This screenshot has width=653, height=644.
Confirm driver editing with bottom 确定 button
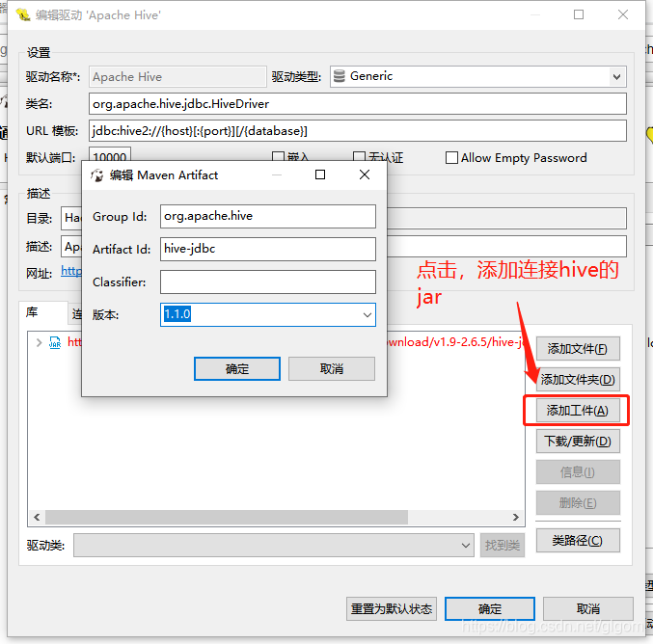click(490, 609)
